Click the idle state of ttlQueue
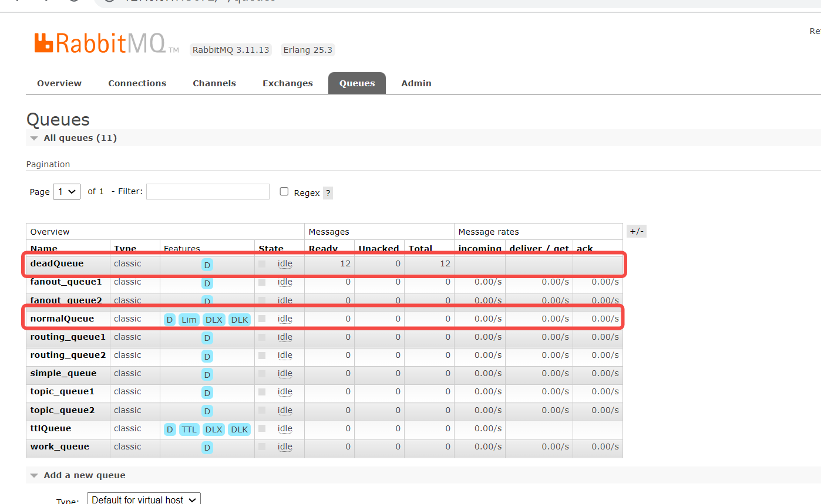The height and width of the screenshot is (504, 821). tap(285, 428)
